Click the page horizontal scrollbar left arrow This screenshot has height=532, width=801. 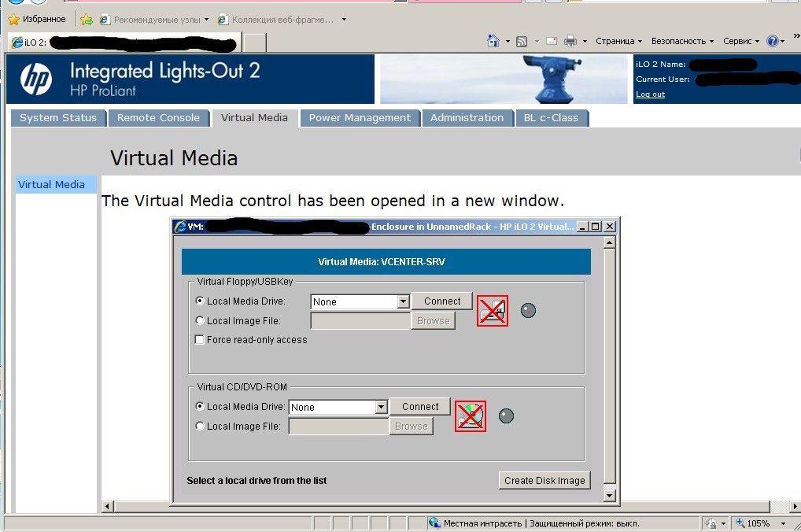(107, 507)
